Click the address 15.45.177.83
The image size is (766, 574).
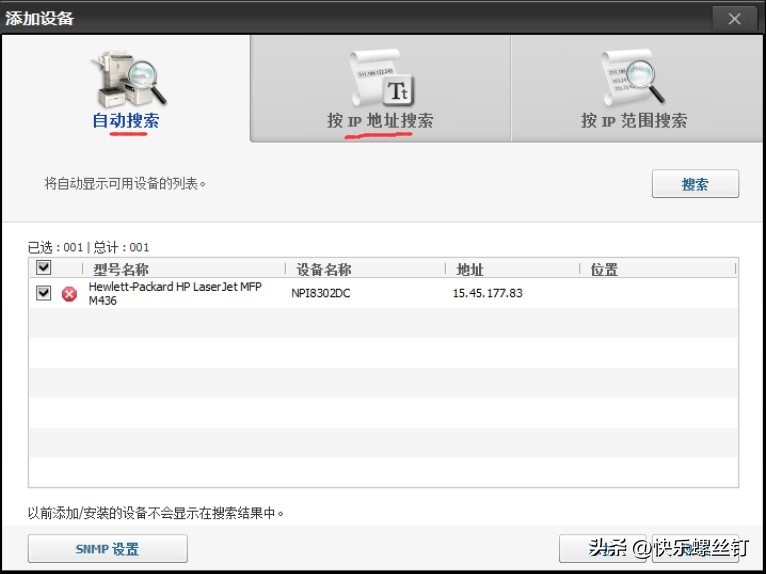[488, 293]
